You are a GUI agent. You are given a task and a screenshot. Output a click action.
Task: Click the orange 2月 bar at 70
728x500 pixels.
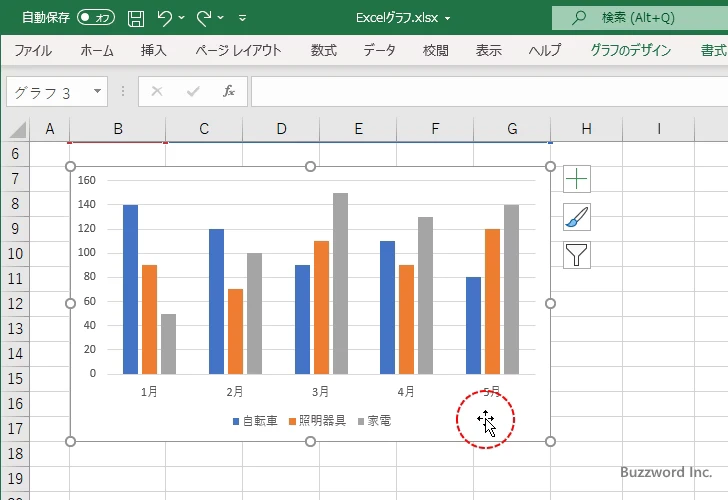(235, 331)
